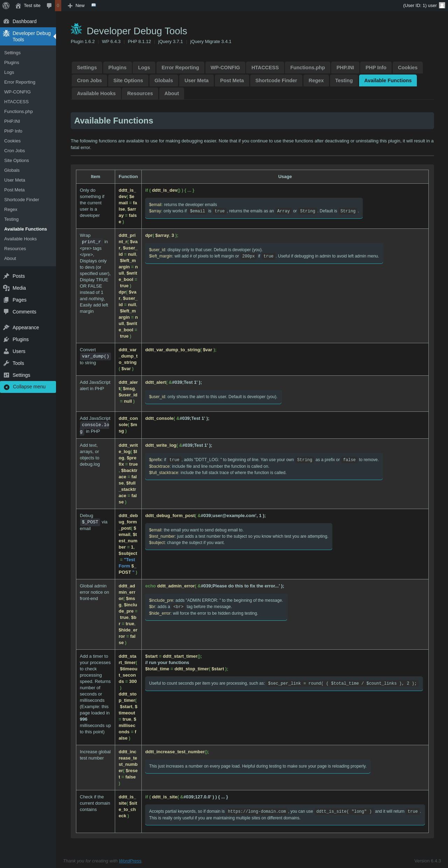Viewport: 448px width, 868px height.
Task: Click the WordPress logo in admin bar
Action: (x=6, y=6)
